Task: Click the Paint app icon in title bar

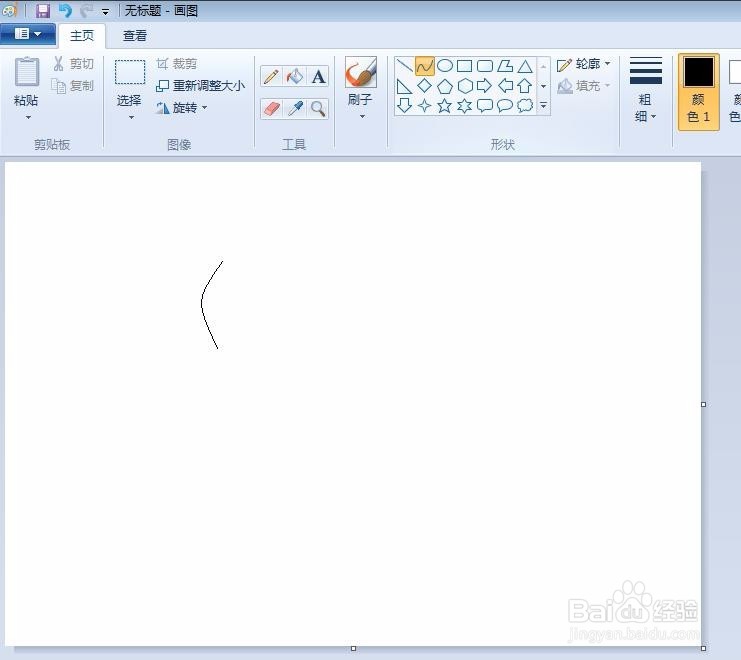Action: pos(10,10)
